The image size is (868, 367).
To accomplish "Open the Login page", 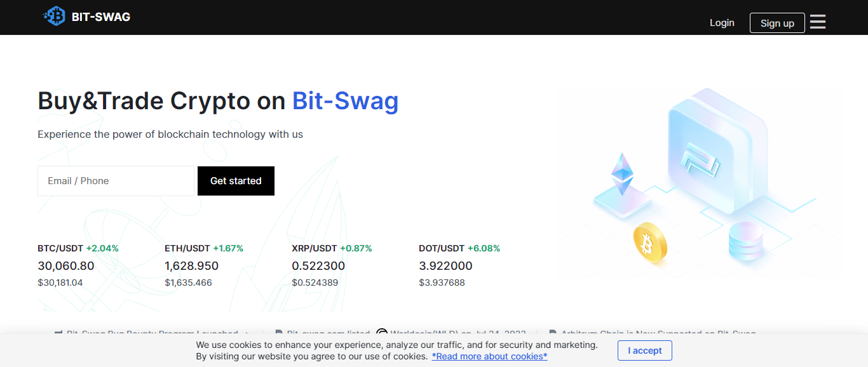I will click(722, 23).
